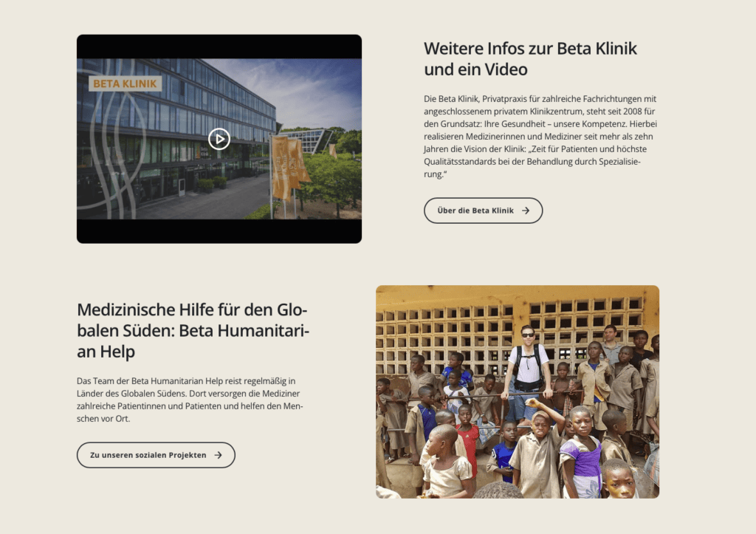Click the paragraph starting Die Beta Klinik, Privatpraxis
Viewport: 756px width, 534px height.
pyautogui.click(x=540, y=137)
